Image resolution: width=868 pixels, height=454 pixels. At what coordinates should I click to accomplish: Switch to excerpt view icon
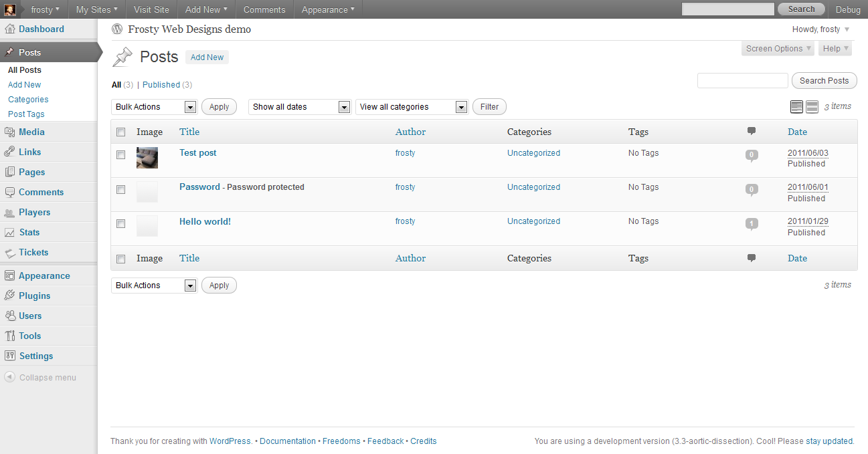[x=812, y=107]
